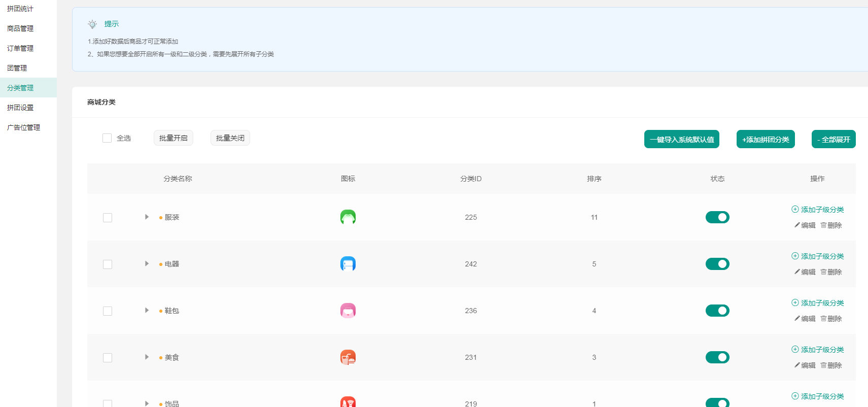Expand the 美食 category row
Image resolution: width=868 pixels, height=407 pixels.
147,357
